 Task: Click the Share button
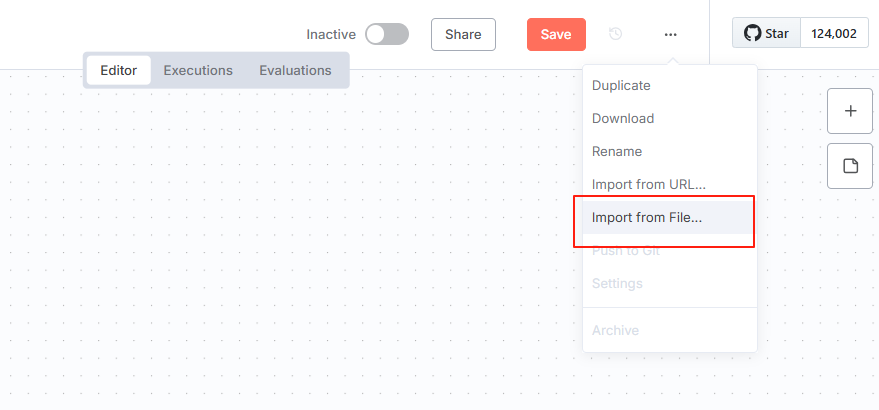pos(463,34)
